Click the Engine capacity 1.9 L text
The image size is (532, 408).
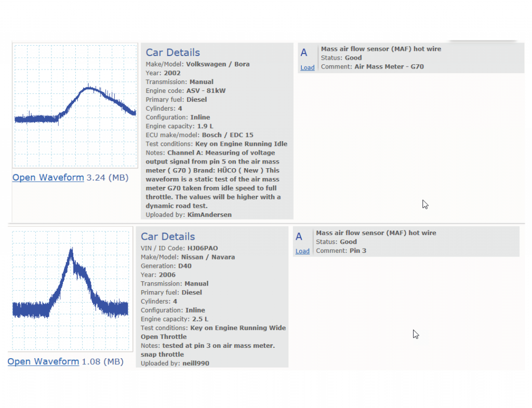(179, 126)
